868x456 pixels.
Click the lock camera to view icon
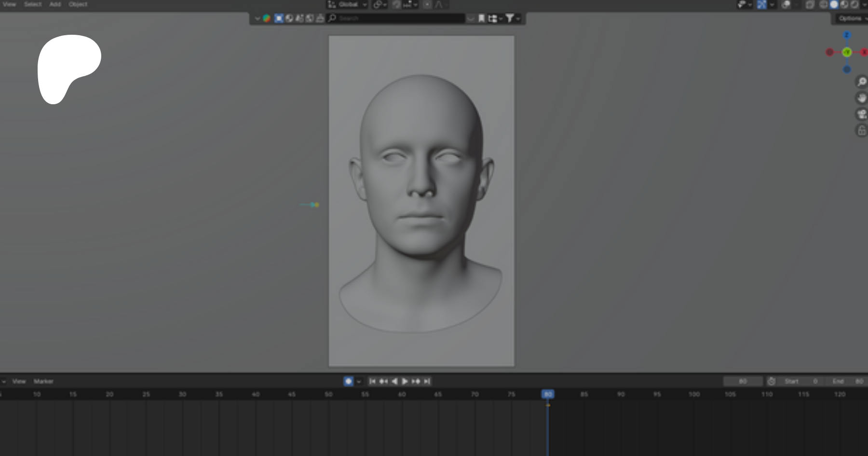point(861,130)
